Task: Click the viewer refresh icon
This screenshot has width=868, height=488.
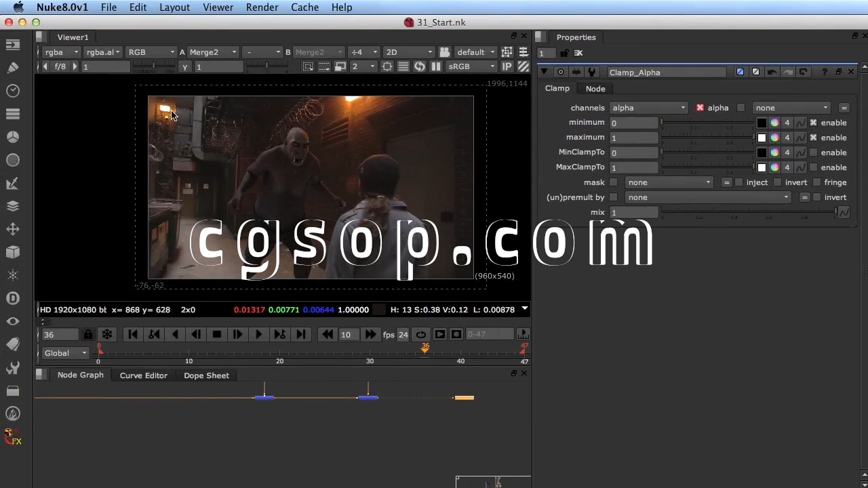Action: tap(420, 66)
